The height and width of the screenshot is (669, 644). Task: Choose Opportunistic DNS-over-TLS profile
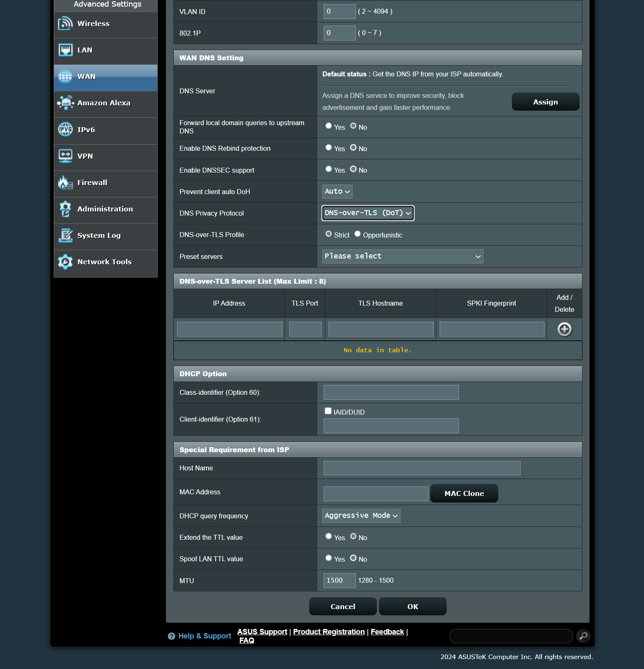click(x=358, y=234)
